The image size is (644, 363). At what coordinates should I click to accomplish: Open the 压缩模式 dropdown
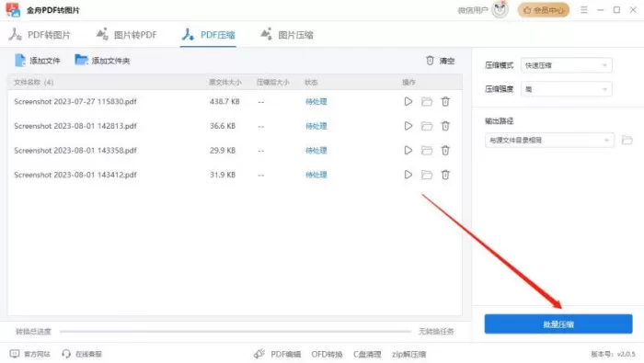coord(567,65)
